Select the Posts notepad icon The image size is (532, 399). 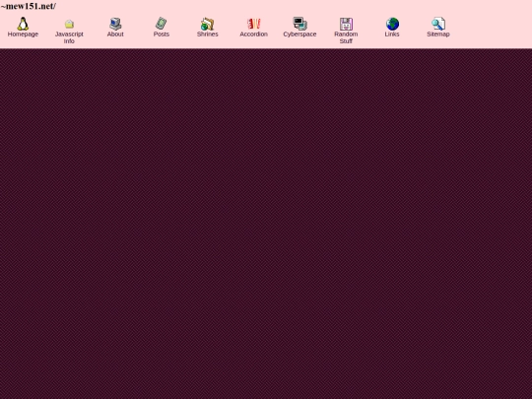tap(162, 24)
